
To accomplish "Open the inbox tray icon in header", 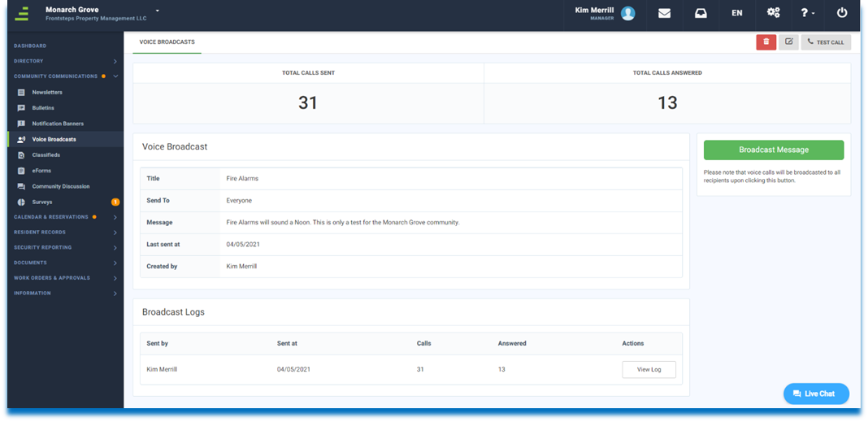I will (700, 13).
